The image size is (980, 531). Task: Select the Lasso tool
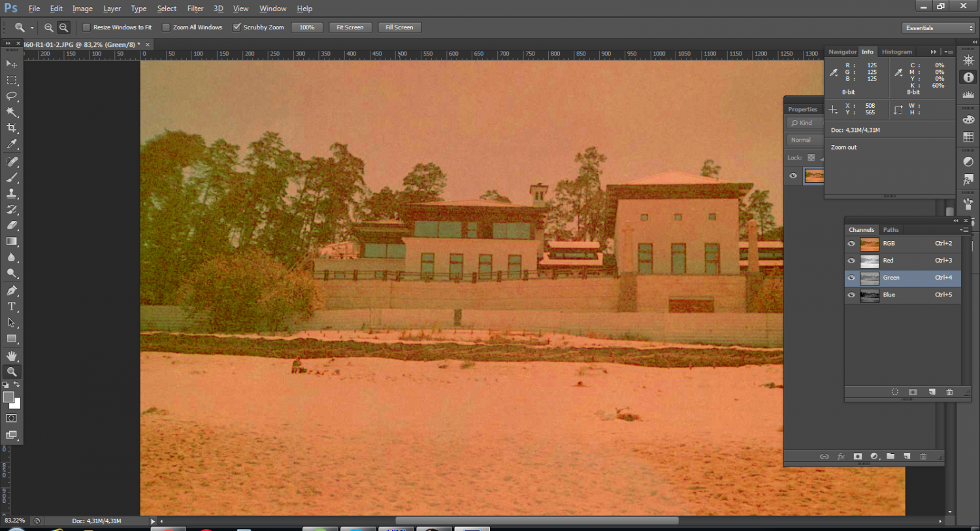pyautogui.click(x=12, y=96)
